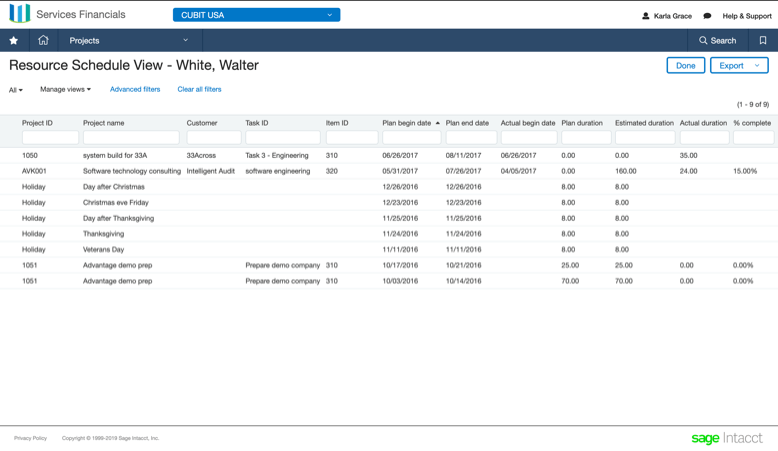The image size is (778, 451).
Task: Click the 70.00 plan duration value
Action: point(570,281)
